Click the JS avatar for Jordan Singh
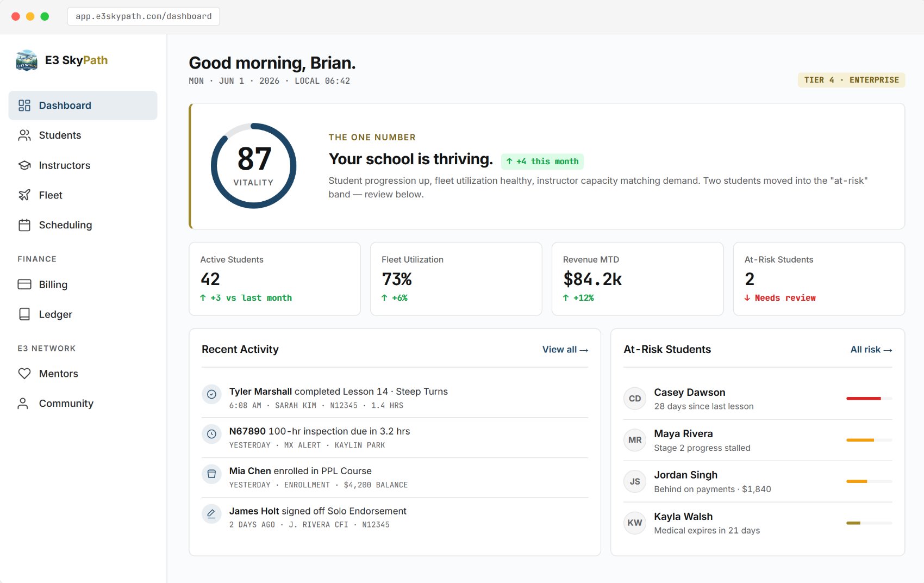 (x=635, y=481)
